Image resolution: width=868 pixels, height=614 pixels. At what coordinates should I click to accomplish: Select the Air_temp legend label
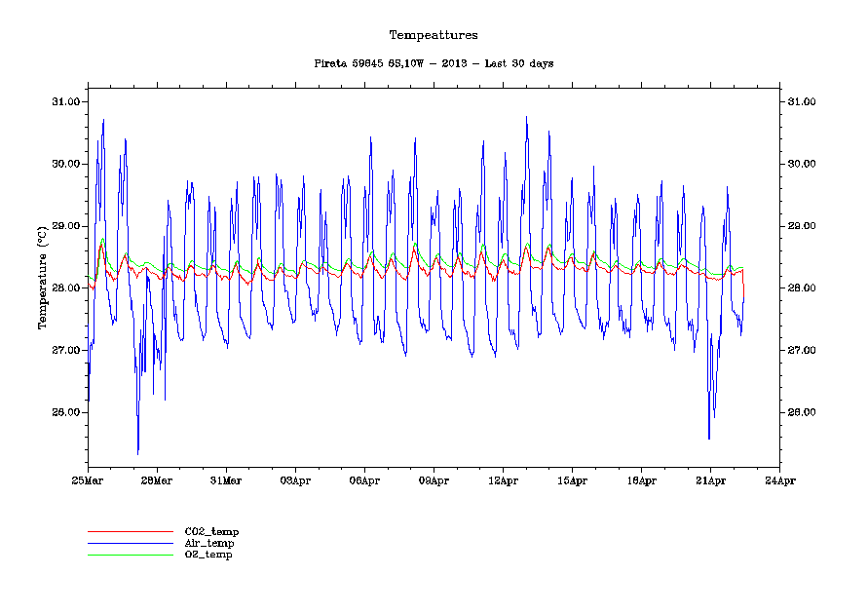[x=209, y=543]
